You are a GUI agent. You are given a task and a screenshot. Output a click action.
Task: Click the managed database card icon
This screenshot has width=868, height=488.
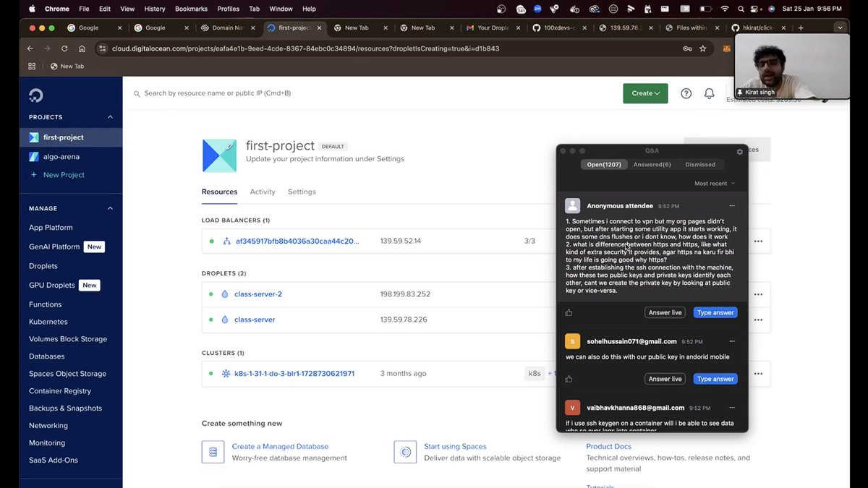[213, 452]
